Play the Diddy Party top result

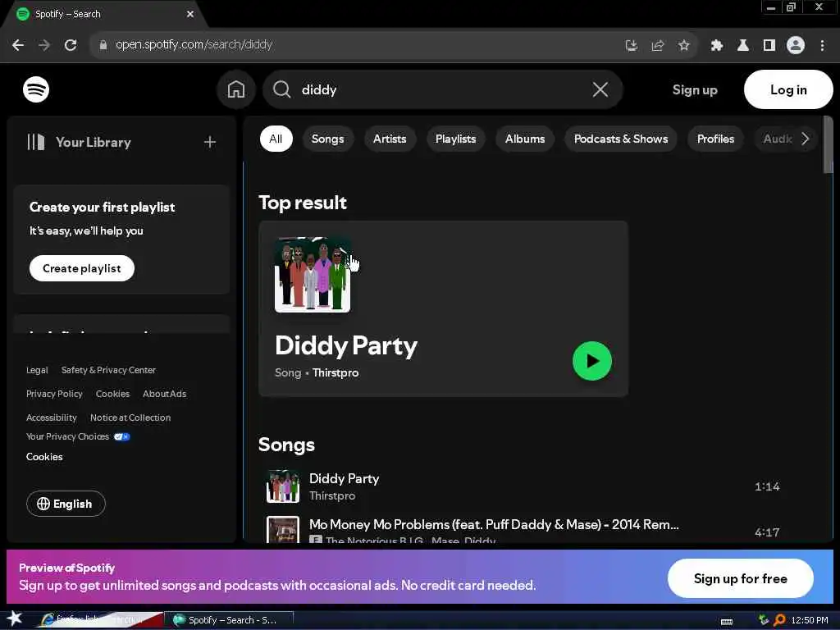pyautogui.click(x=592, y=361)
